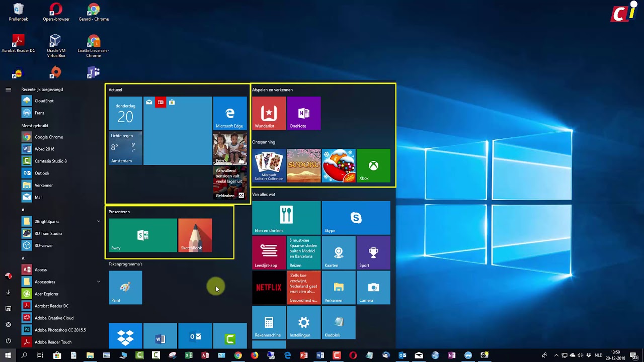Click the Windows Start button
Screen dimensions: 644x362
pyautogui.click(x=8, y=355)
